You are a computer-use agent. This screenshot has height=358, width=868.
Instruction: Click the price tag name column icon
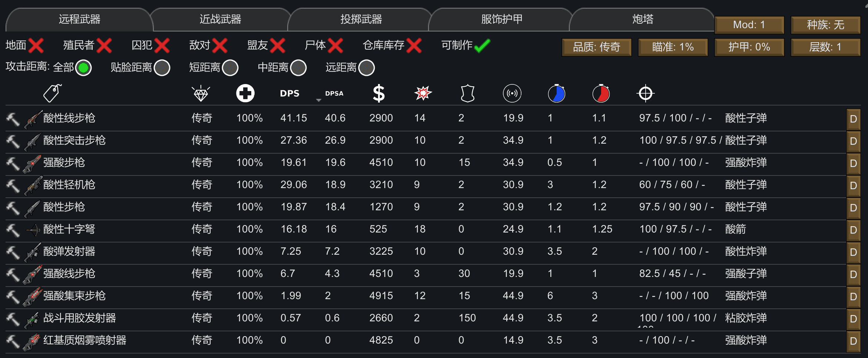[x=52, y=93]
